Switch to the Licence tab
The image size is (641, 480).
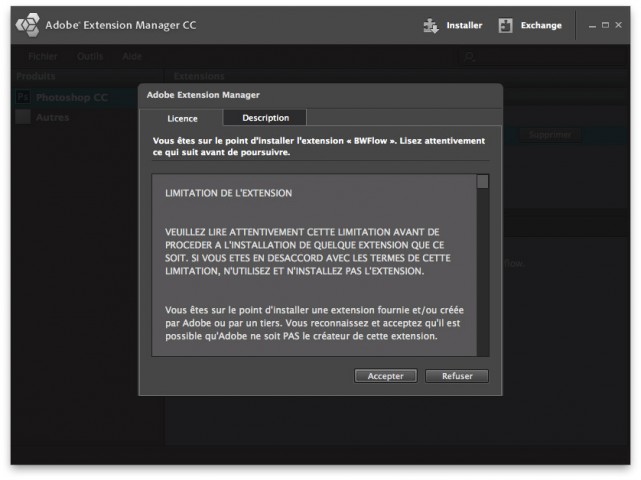click(x=182, y=118)
